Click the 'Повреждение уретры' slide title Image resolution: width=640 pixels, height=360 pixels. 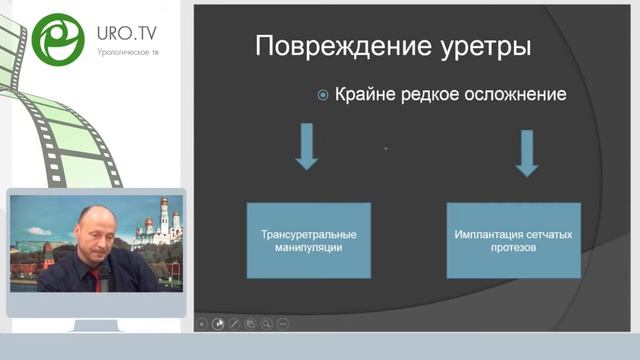[393, 46]
